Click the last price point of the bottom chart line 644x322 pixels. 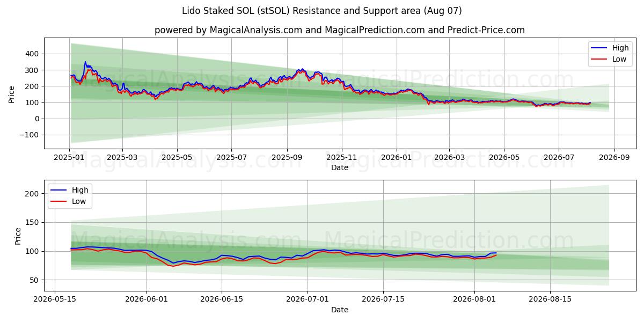496,253
